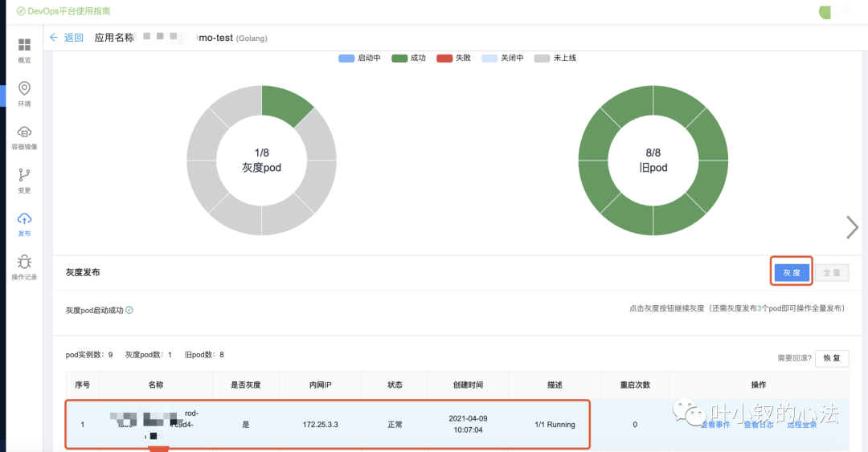Click the 2021-04-09 10:07:04 creation time cell
868x452 pixels.
pos(468,425)
